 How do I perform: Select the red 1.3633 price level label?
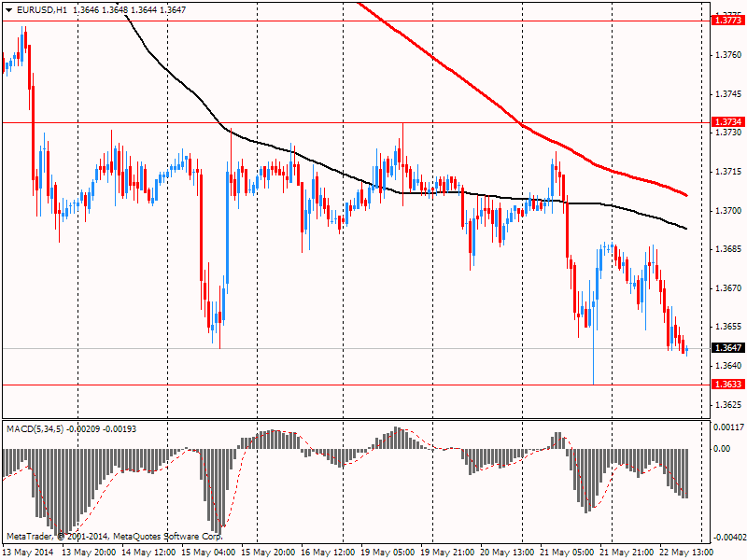[728, 385]
